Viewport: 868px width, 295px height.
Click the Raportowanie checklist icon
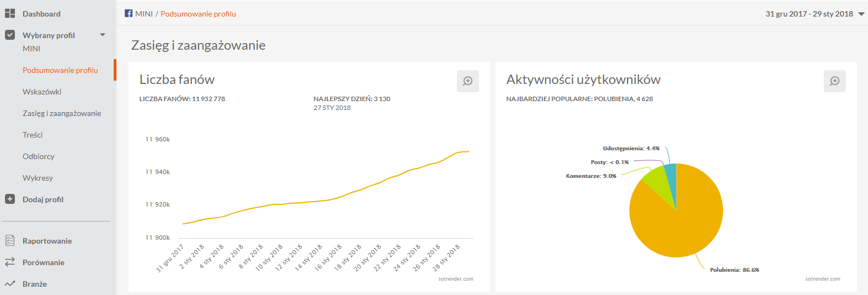pyautogui.click(x=10, y=241)
